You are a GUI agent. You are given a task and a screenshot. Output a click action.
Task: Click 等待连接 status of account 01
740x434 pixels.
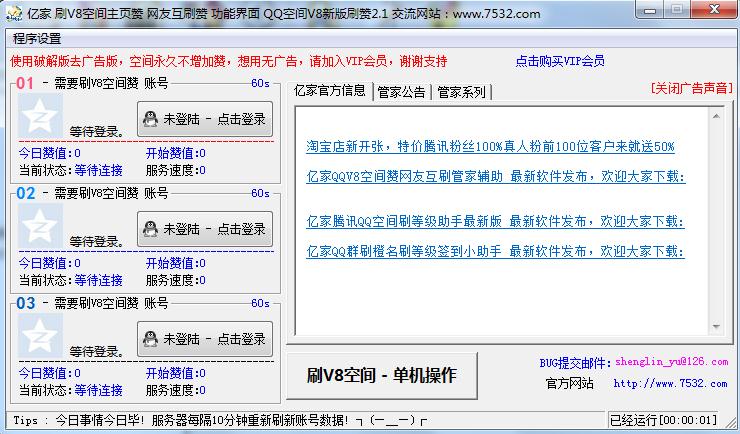click(x=98, y=170)
